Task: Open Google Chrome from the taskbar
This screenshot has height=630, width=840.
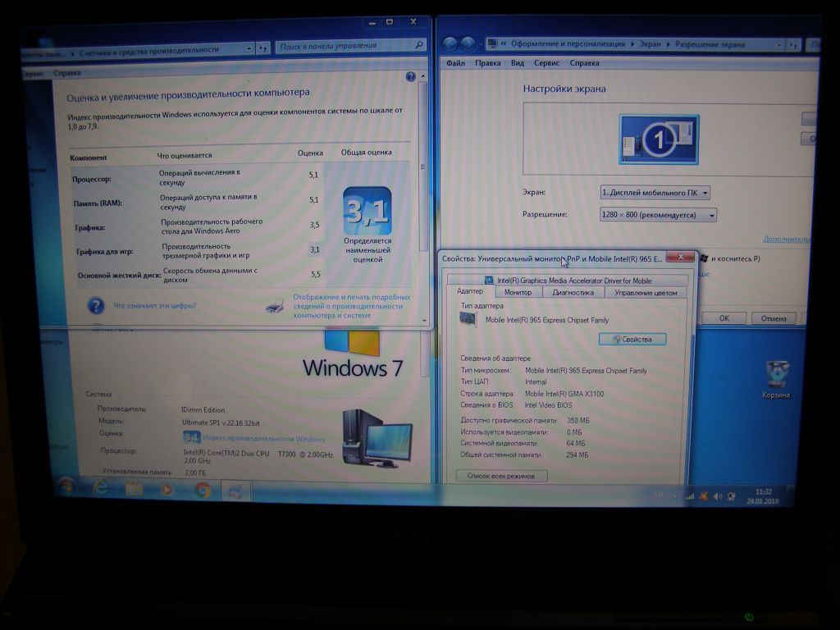Action: click(x=203, y=490)
